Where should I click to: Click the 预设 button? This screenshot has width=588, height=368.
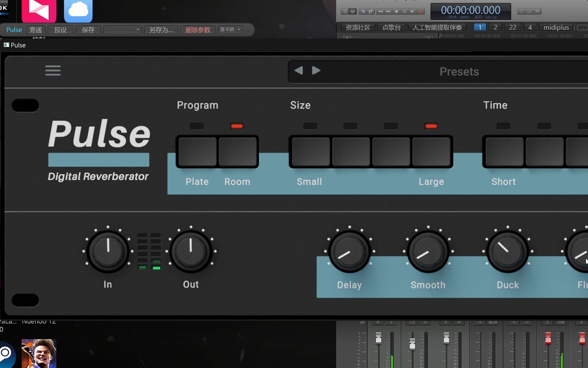[x=61, y=30]
